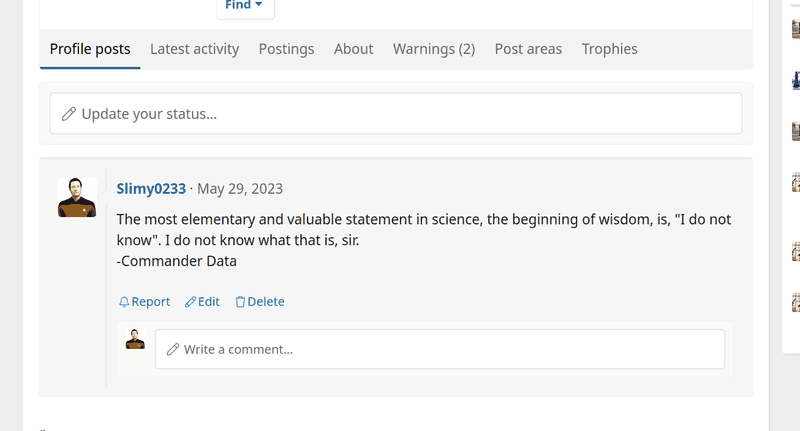Open the Find dropdown
The height and width of the screenshot is (431, 800).
coord(245,6)
